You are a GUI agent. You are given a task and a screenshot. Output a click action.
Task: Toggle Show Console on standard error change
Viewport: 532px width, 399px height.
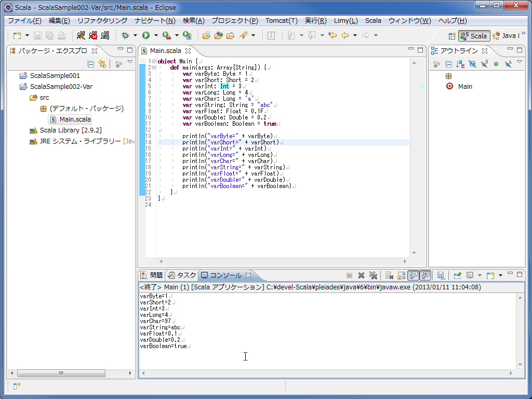[425, 275]
